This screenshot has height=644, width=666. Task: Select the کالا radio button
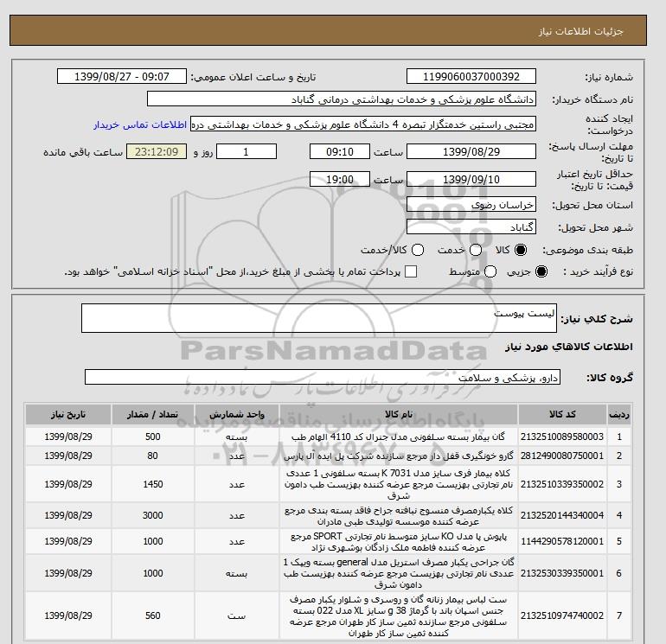[x=521, y=250]
